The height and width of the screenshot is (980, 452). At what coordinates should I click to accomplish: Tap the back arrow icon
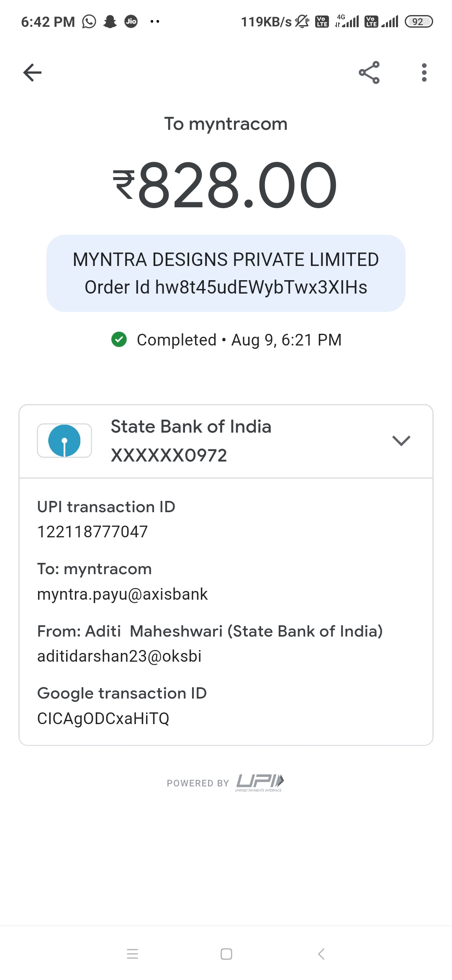coord(32,72)
